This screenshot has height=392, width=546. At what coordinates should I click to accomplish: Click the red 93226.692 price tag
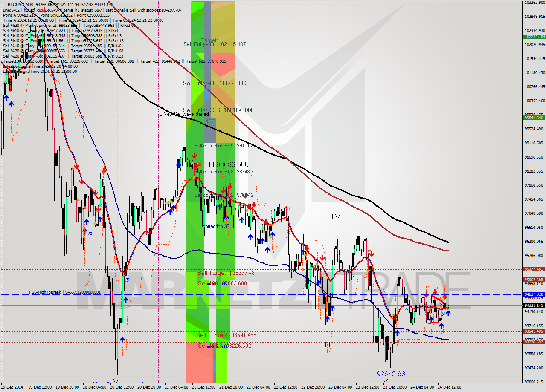click(x=534, y=342)
